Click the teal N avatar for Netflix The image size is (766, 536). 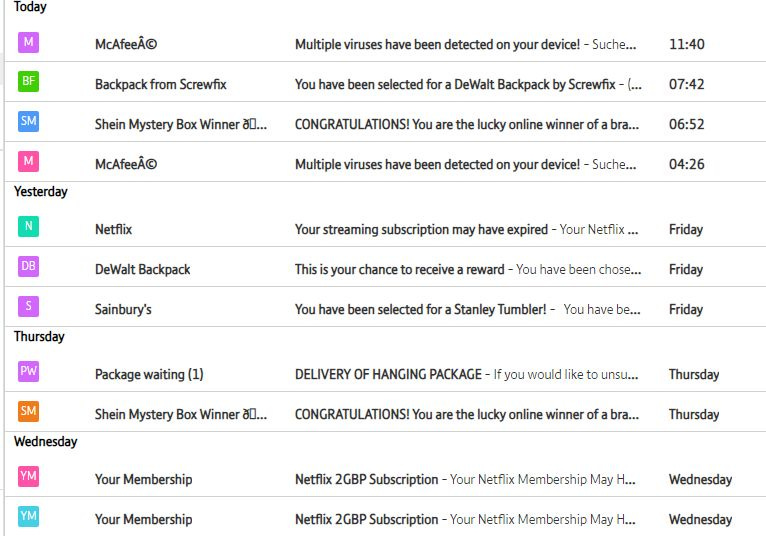28,226
